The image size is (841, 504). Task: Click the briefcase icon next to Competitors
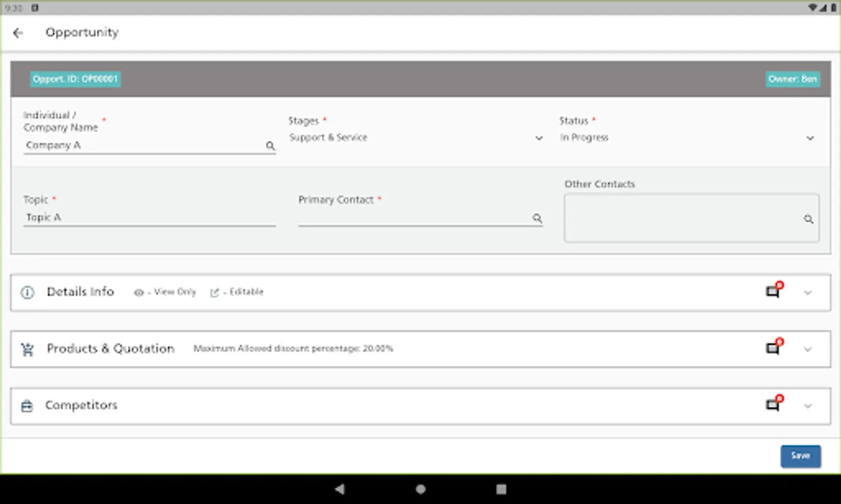(x=27, y=405)
